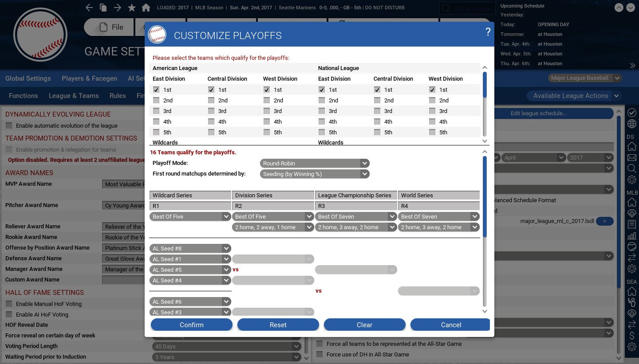Click the diamond icon under MLB section
This screenshot has height=364, width=639.
point(632,213)
